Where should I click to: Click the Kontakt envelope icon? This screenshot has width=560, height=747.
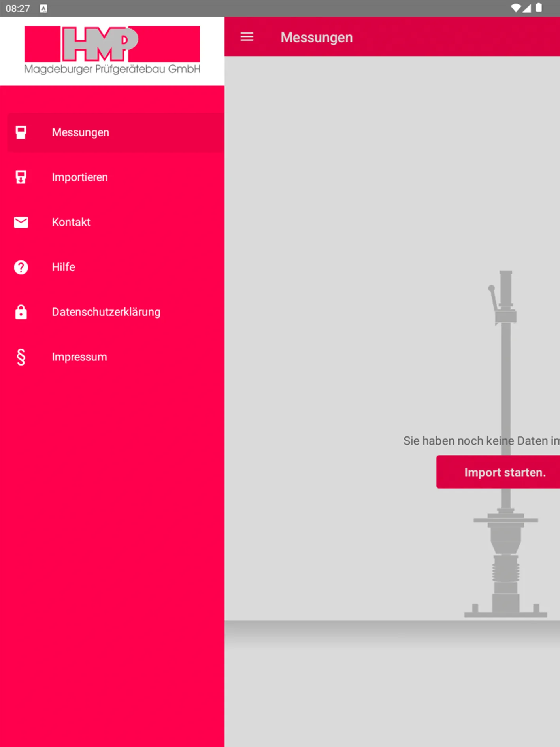coord(21,222)
